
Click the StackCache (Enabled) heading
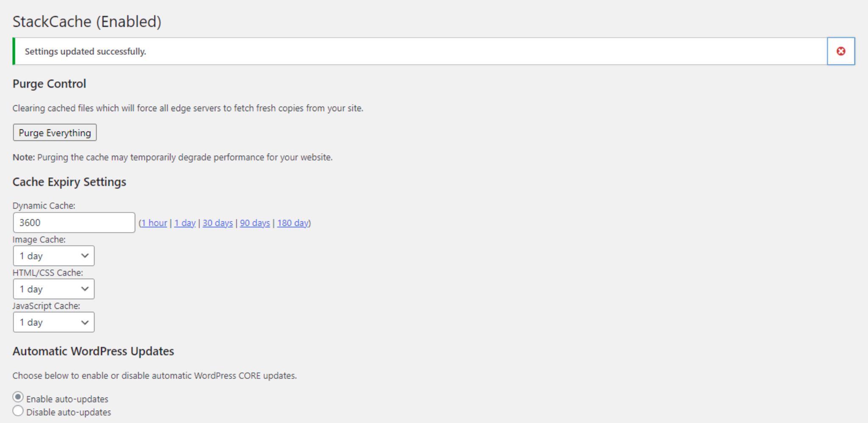coord(87,22)
